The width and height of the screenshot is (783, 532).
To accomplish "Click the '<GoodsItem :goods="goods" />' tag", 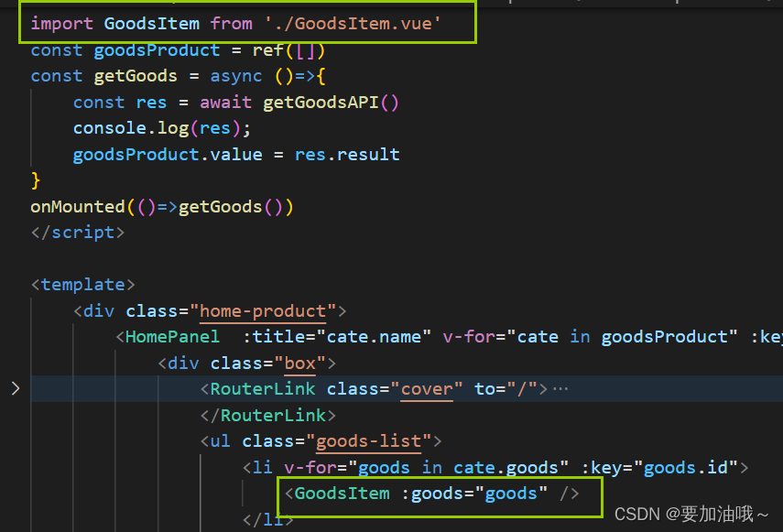I will coord(432,494).
